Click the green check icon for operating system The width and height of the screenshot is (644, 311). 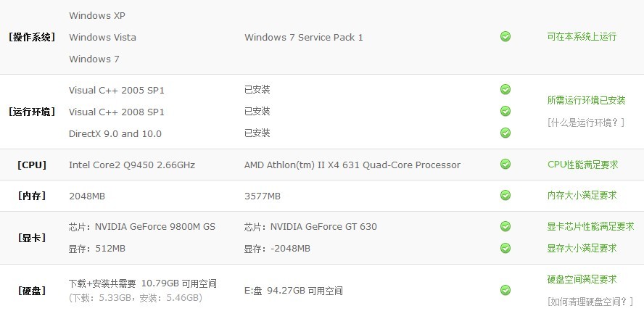(x=505, y=36)
